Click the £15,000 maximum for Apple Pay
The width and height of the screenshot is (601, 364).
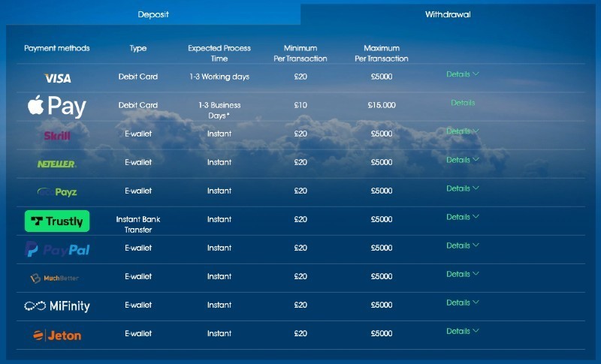tap(382, 105)
